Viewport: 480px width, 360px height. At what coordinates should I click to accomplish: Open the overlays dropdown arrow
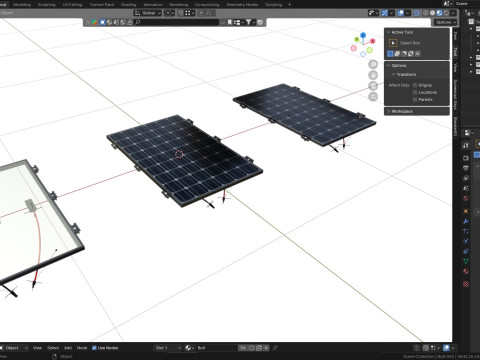pos(408,13)
